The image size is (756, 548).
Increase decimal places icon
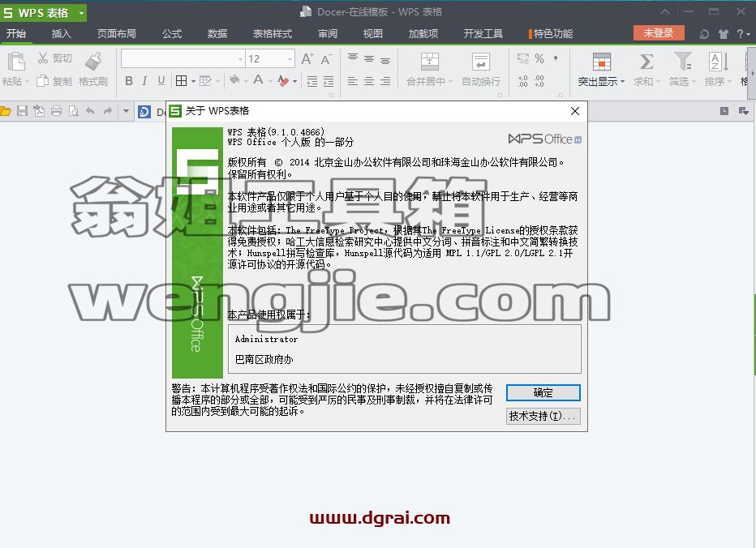click(x=523, y=81)
